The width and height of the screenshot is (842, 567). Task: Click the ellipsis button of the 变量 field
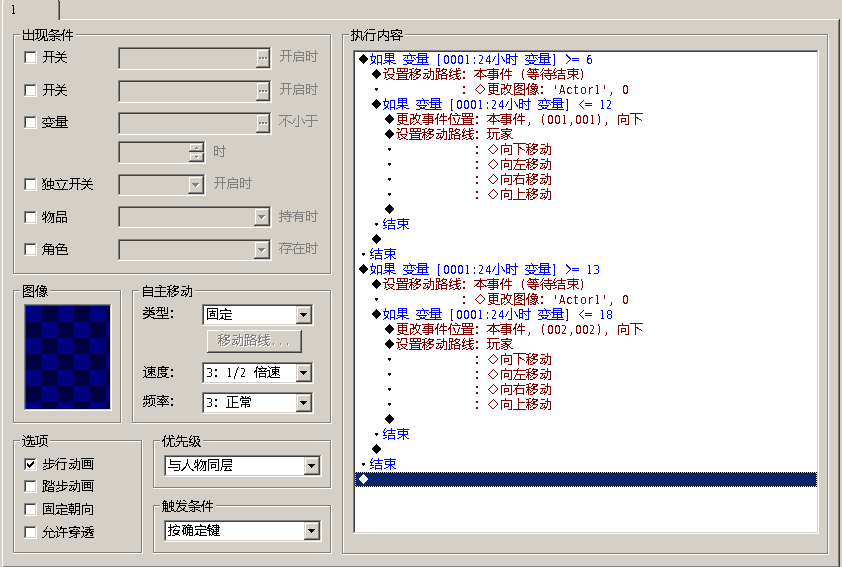262,123
